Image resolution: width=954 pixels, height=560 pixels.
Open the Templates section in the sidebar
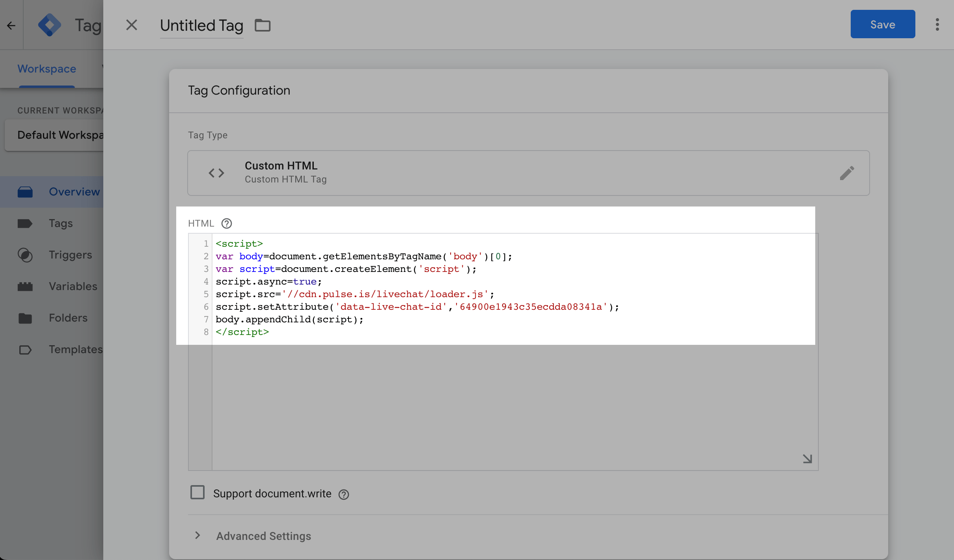(x=75, y=350)
